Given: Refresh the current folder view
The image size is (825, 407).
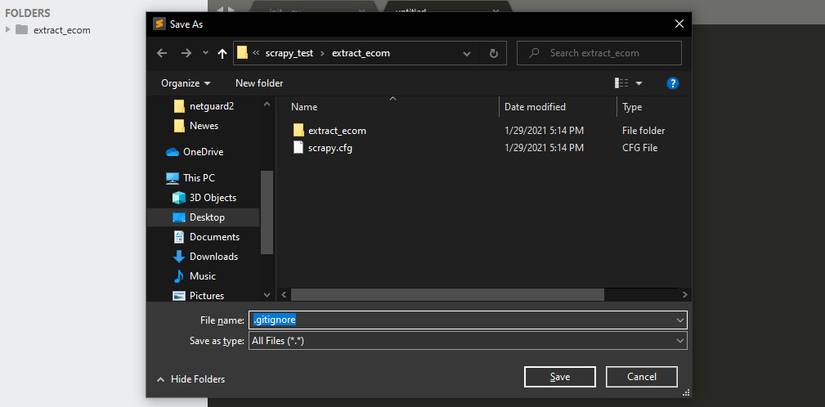Looking at the screenshot, I should pos(493,53).
